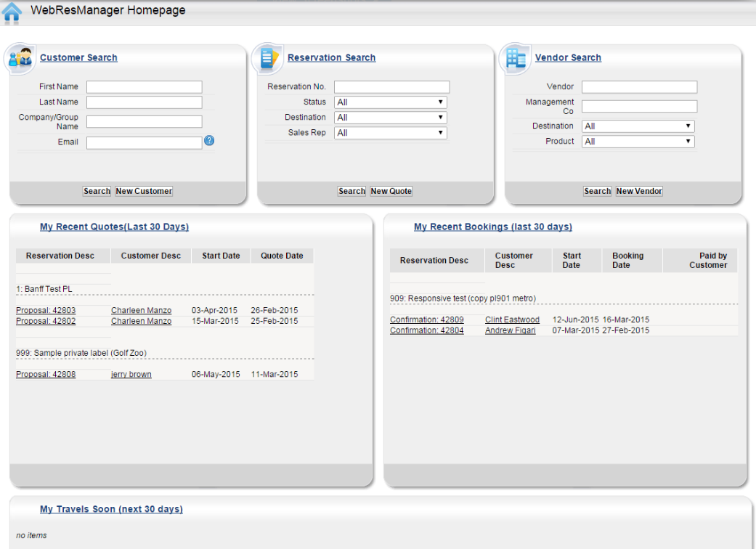Screen dimensions: 756x549
Task: Open the Status dropdown in Reservation Search
Action: [389, 102]
